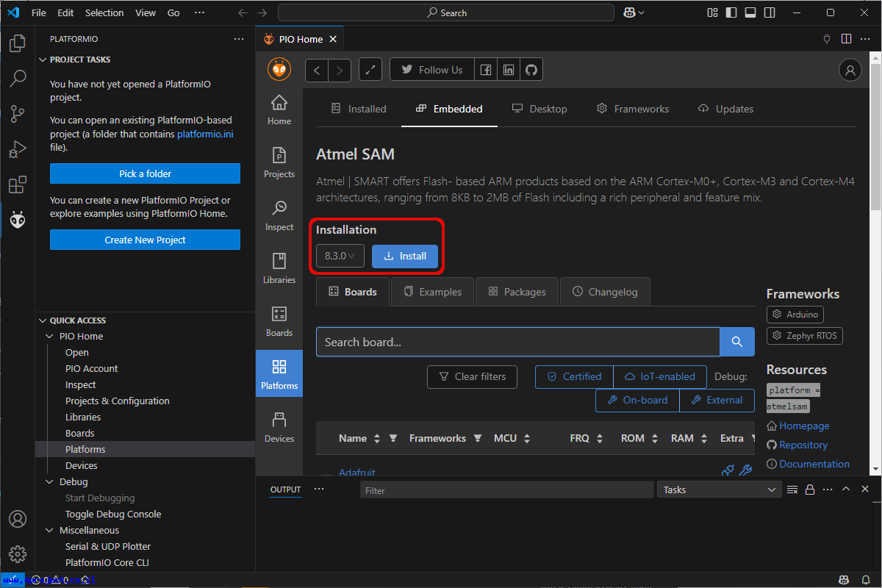The width and height of the screenshot is (882, 588).
Task: Click the PIO Home forward arrow
Action: tap(339, 70)
